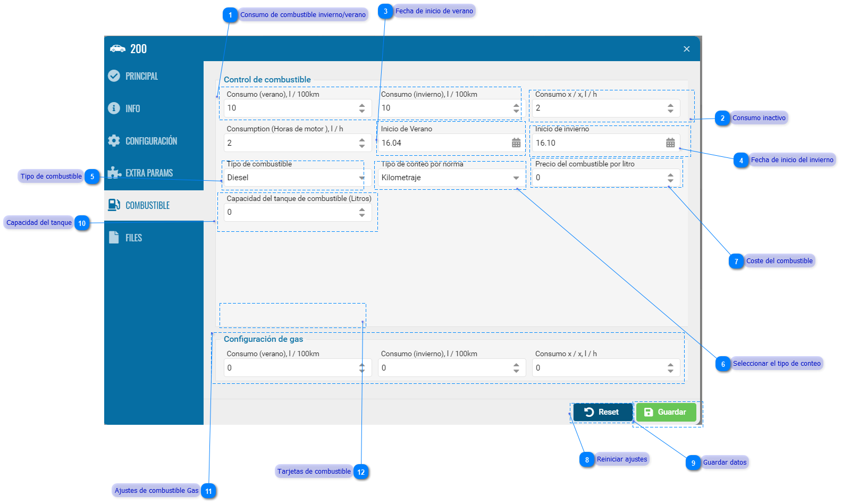Click the Configuración de gas heading
Screen dimensions: 842x504
[263, 339]
